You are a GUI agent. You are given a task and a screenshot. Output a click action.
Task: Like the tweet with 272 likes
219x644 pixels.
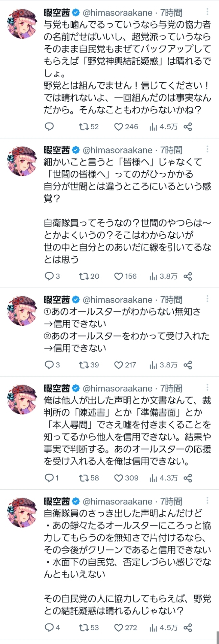(x=118, y=627)
